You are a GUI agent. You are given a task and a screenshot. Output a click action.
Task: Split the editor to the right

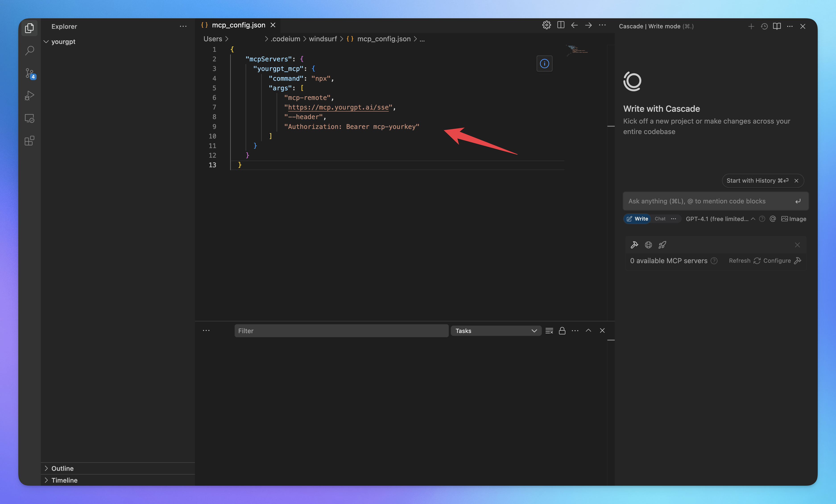click(561, 25)
